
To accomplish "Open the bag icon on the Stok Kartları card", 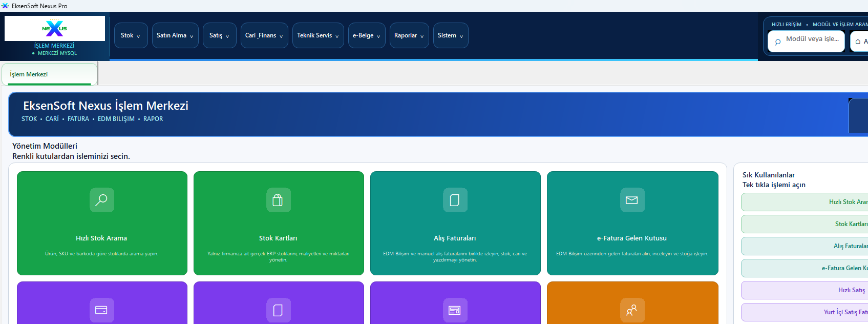I will coord(278,200).
